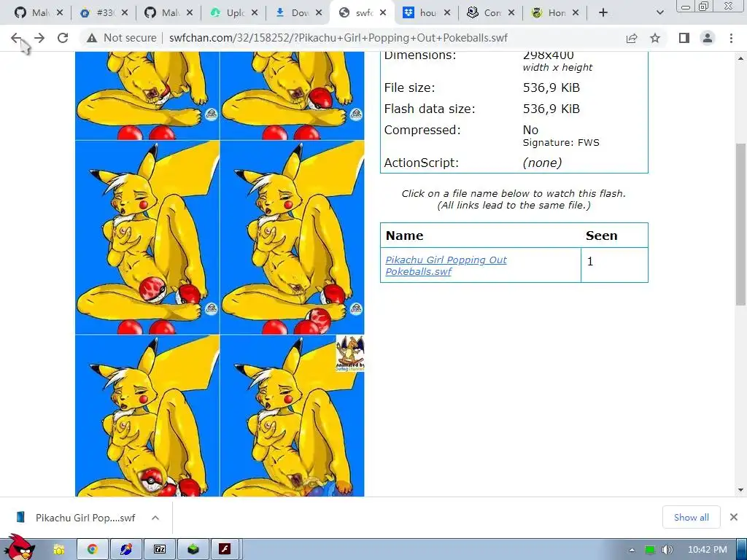This screenshot has height=560, width=747.
Task: Click Show all downloads
Action: point(692,518)
